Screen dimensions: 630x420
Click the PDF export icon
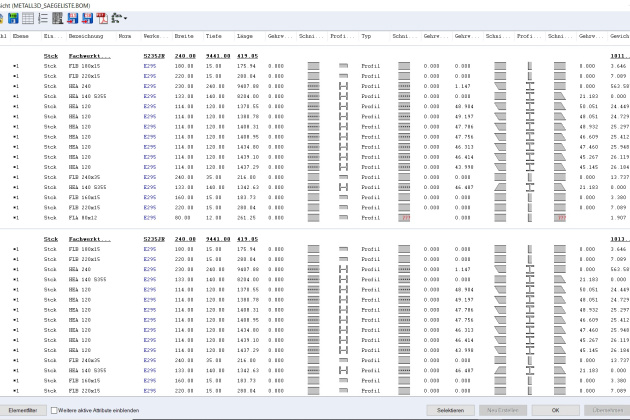point(102,18)
